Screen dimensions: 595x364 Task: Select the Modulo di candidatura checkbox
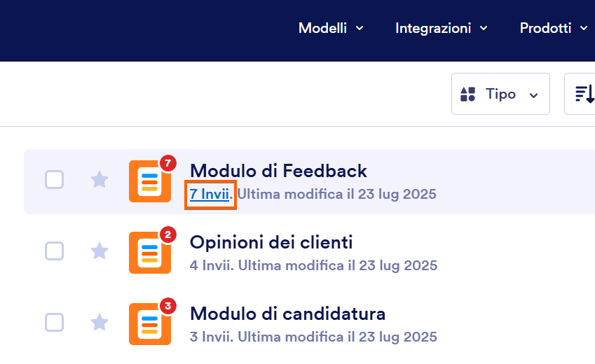(54, 322)
